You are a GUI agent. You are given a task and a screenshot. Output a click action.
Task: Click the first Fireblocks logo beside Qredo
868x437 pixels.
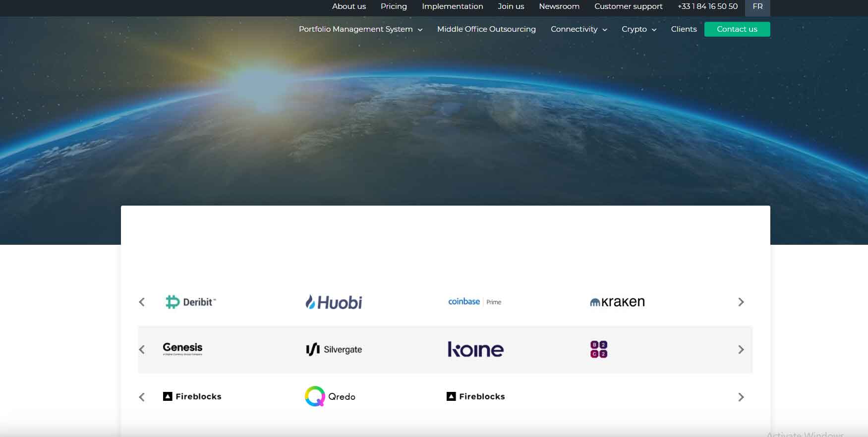coord(192,396)
